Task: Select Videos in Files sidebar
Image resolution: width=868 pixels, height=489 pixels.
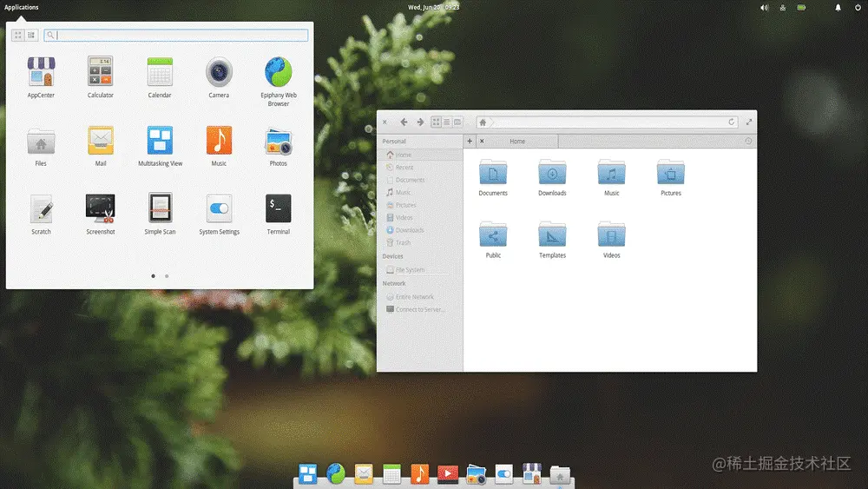Action: [419, 218]
